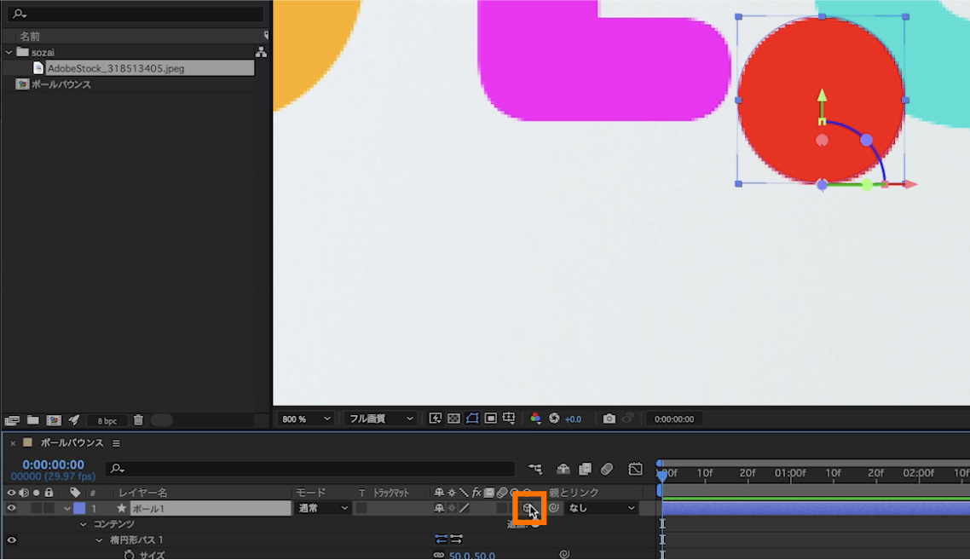Click the collapse transformations switch for ボール1
Image resolution: width=970 pixels, height=560 pixels.
453,508
